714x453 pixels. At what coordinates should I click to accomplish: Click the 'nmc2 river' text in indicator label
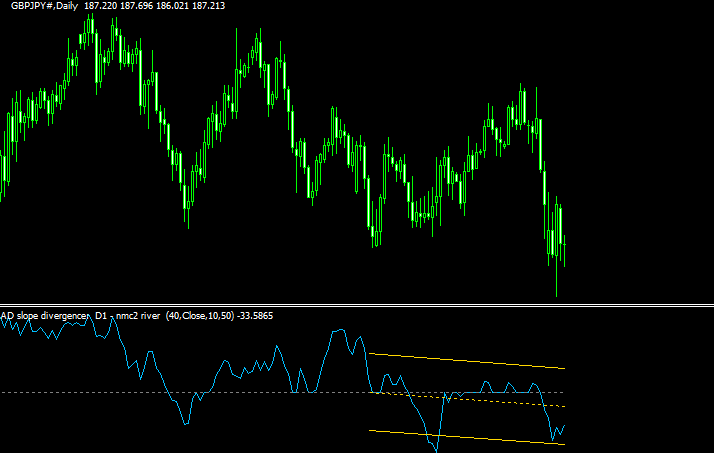[x=138, y=316]
